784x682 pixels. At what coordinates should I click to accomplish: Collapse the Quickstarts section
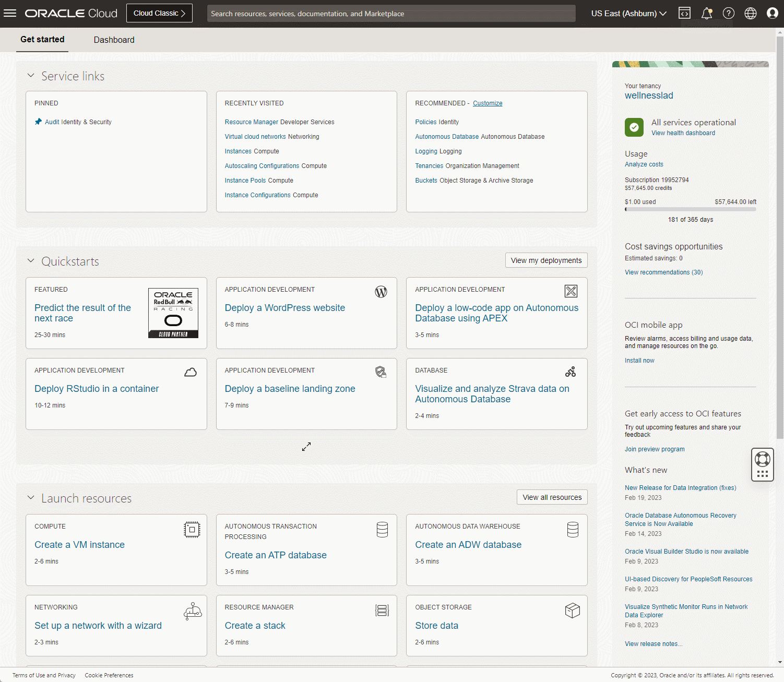(31, 261)
